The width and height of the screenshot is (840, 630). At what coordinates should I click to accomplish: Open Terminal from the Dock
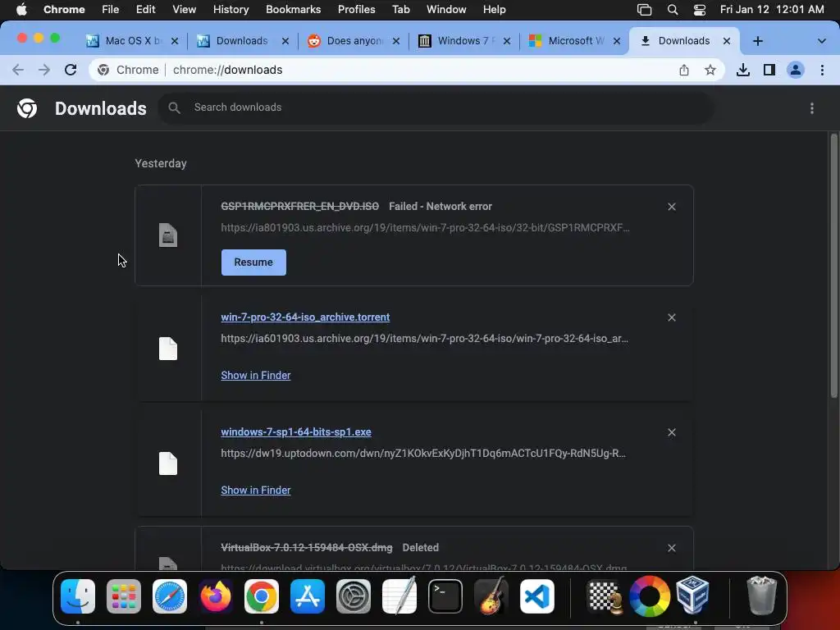[x=445, y=596]
